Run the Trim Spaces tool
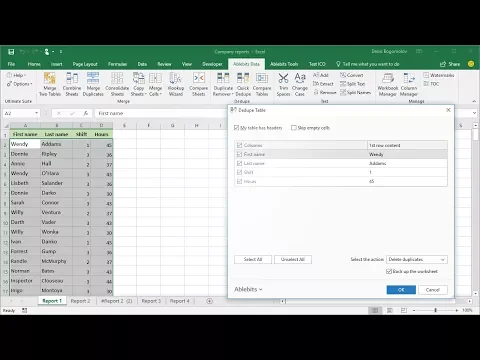This screenshot has height=360, width=480. click(x=283, y=84)
